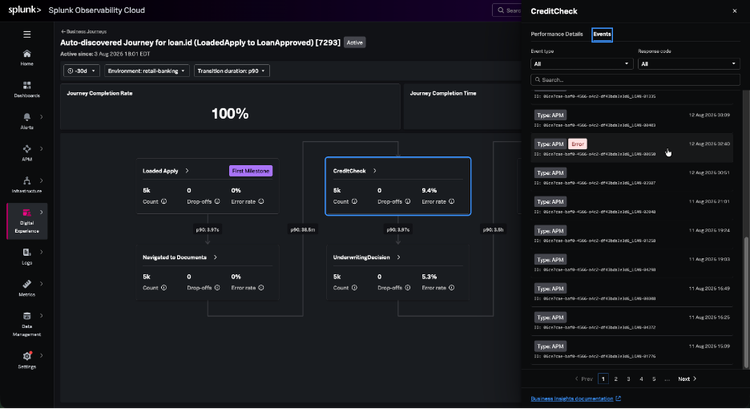Open Alerts bell icon in sidebar
The width and height of the screenshot is (750, 409).
click(x=27, y=117)
